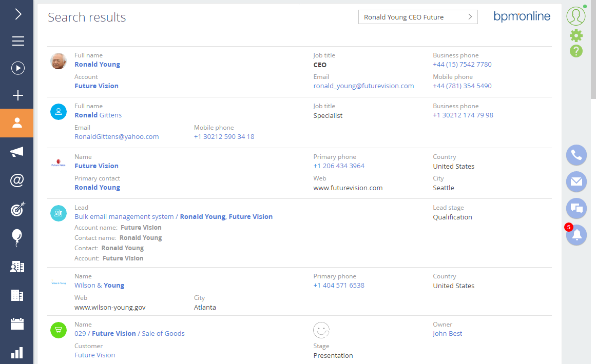Call primary phone +1 206 434 3964
The height and width of the screenshot is (364, 596).
[339, 166]
